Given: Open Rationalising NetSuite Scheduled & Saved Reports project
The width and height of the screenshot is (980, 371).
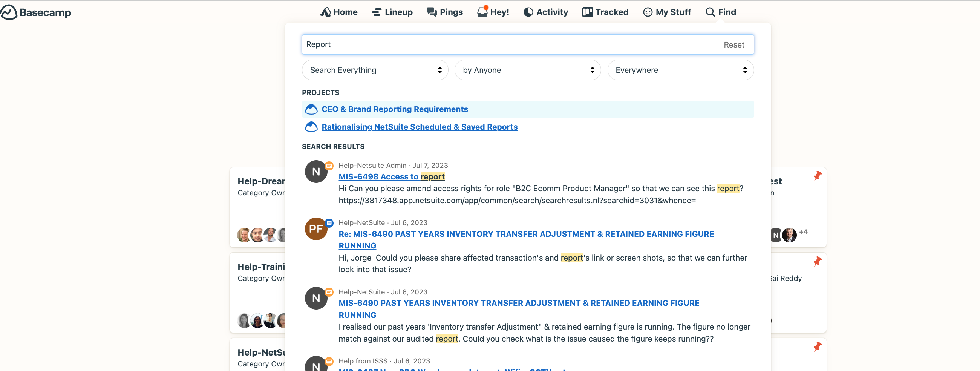Looking at the screenshot, I should point(419,127).
